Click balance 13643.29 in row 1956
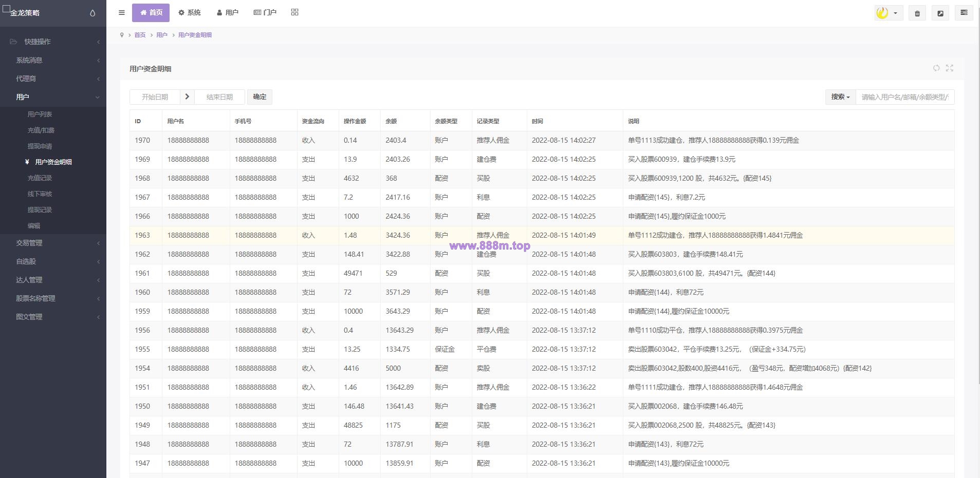Viewport: 980px width, 478px height. tap(399, 330)
